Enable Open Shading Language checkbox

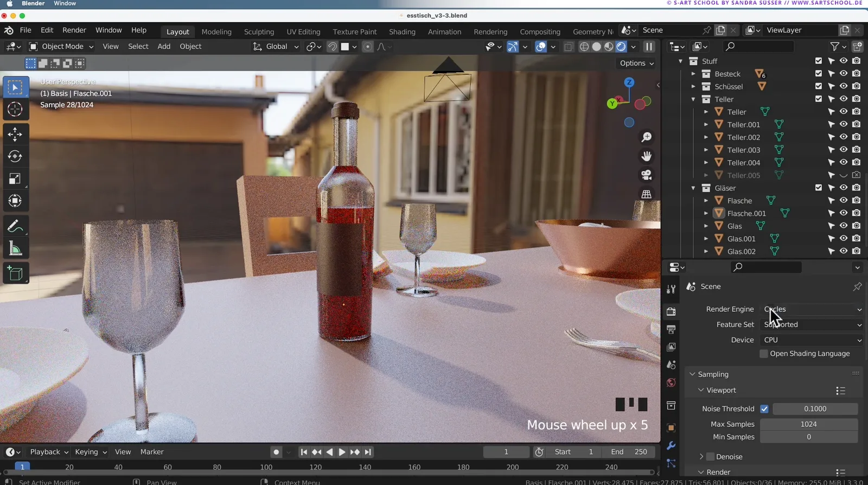click(764, 354)
